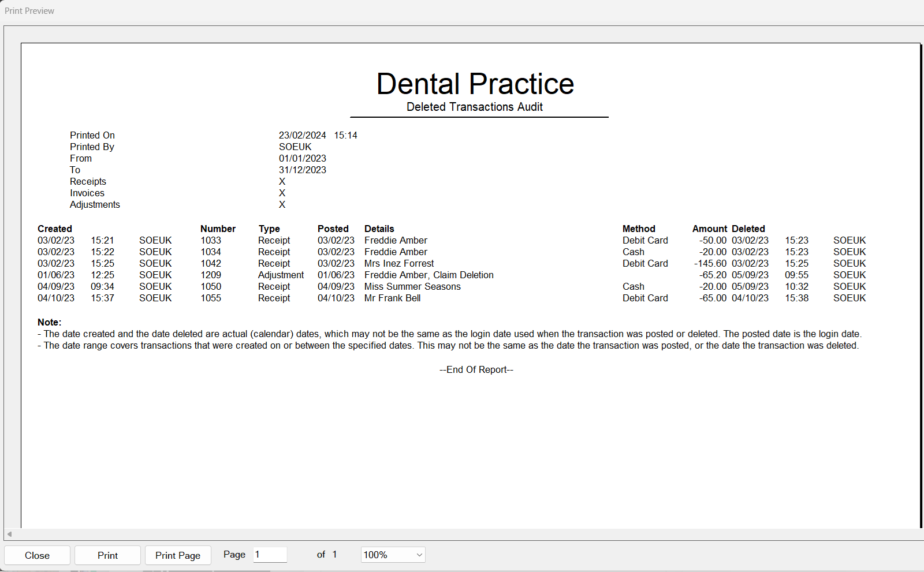
Task: Click the Page number input field
Action: coord(270,555)
